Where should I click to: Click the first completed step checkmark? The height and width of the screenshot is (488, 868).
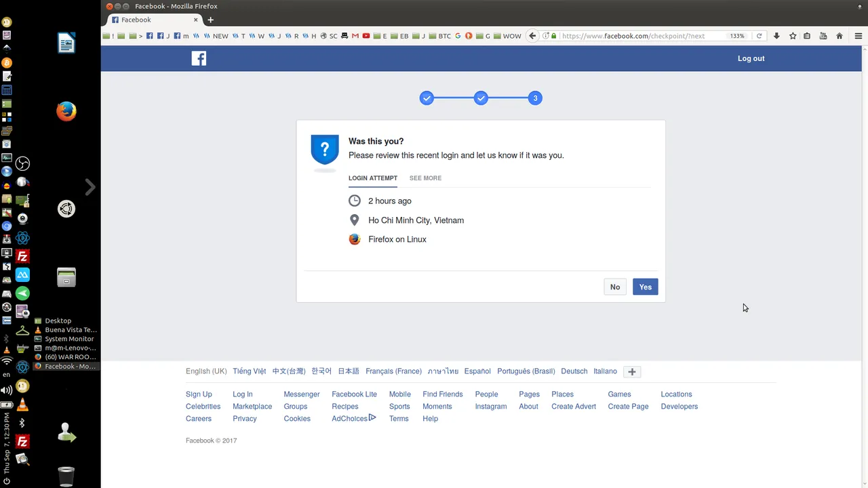(427, 98)
